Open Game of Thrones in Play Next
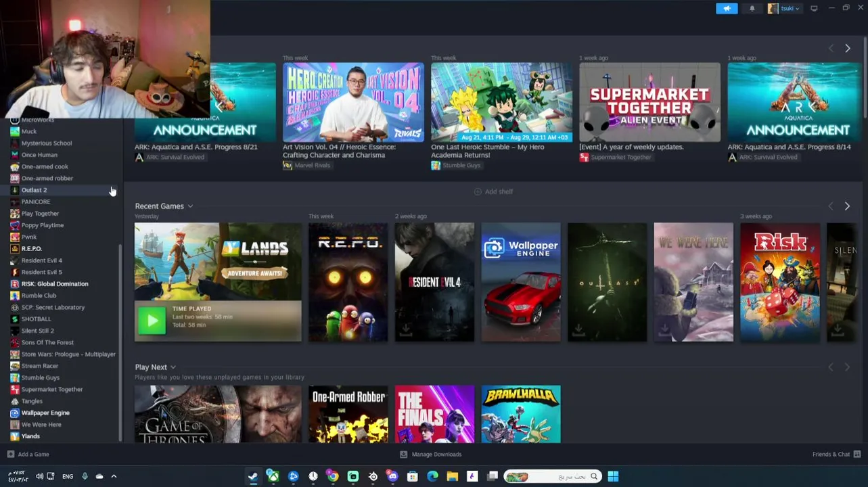The image size is (868, 487). pos(218,414)
